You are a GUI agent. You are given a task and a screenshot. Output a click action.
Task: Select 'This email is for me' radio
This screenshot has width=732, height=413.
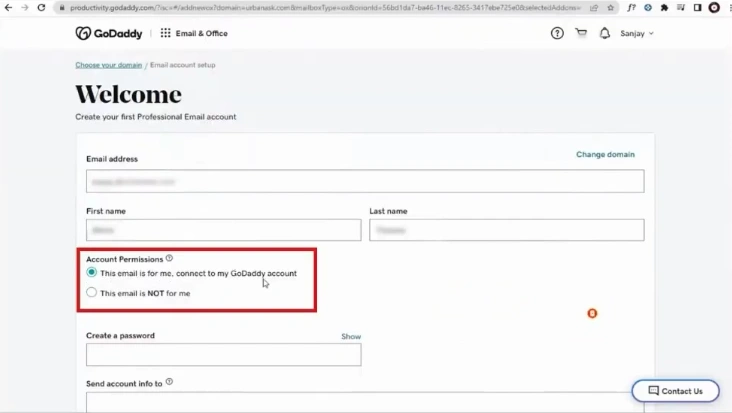coord(92,272)
